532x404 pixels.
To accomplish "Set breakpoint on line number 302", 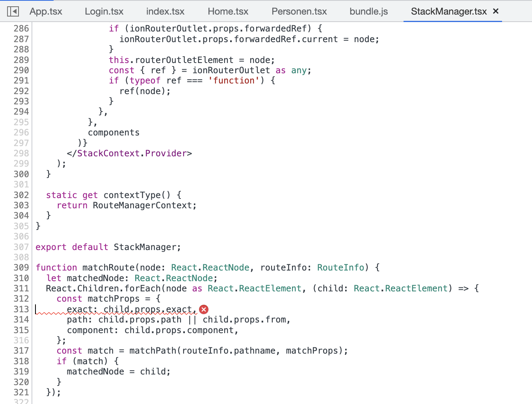I will click(21, 195).
